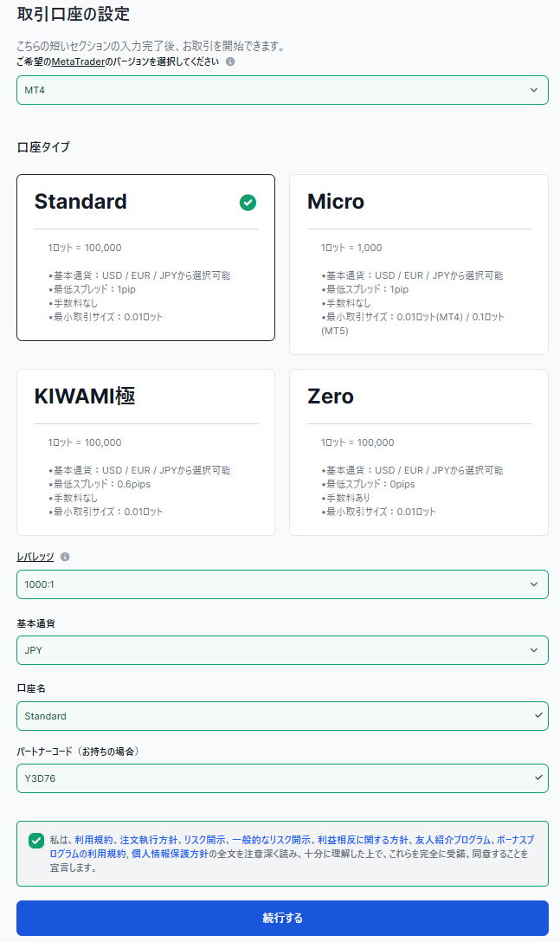560x942 pixels.
Task: Click the green checkmark on the Standard card
Action: (x=248, y=203)
